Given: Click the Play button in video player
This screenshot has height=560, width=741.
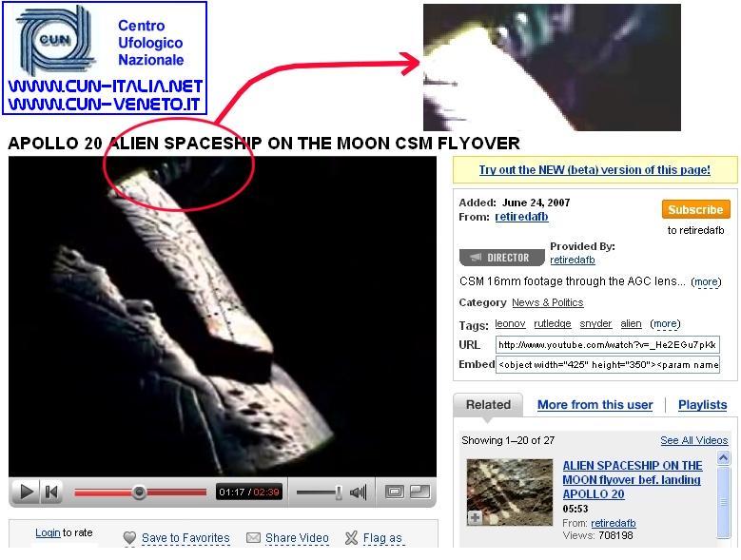Looking at the screenshot, I should pyautogui.click(x=27, y=492).
